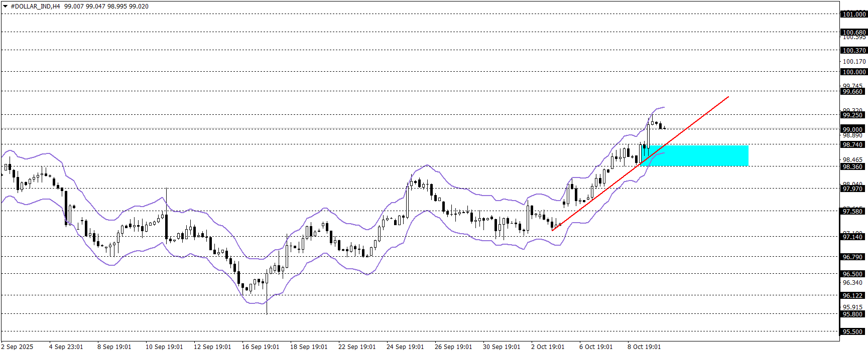Open the chart menu triangle beside #DOLLAR_IND

pos(6,7)
